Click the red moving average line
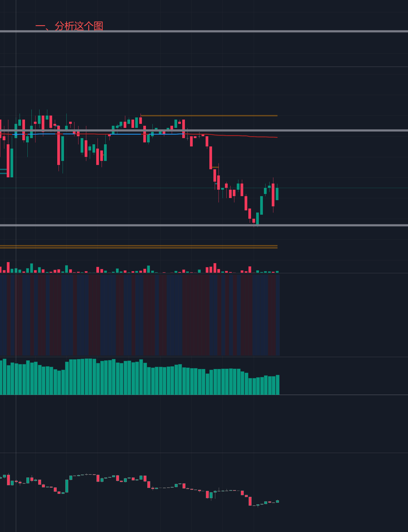 (242, 136)
